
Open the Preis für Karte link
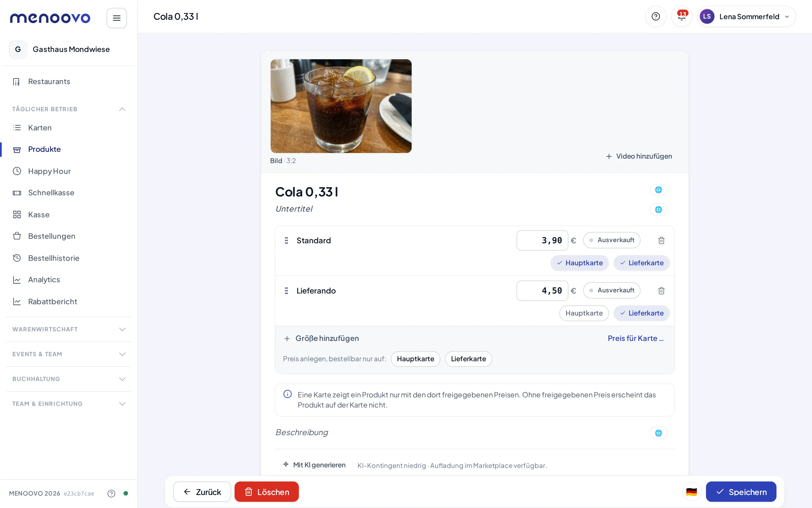tap(636, 338)
